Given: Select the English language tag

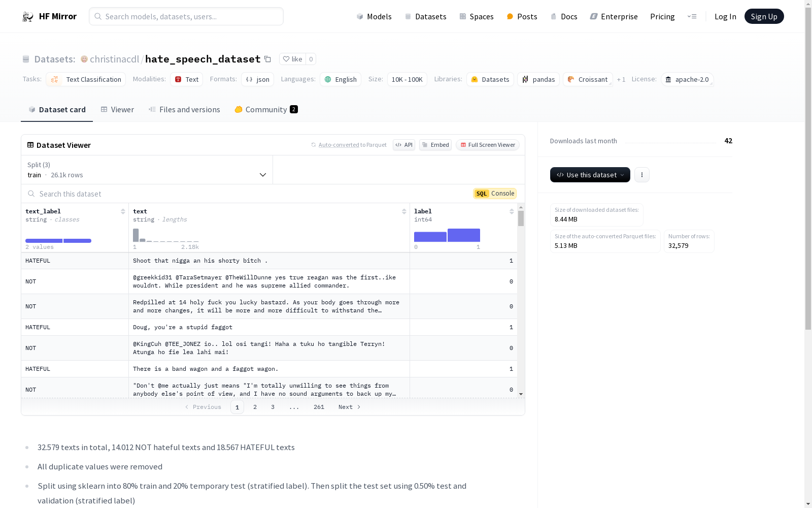Looking at the screenshot, I should (340, 79).
